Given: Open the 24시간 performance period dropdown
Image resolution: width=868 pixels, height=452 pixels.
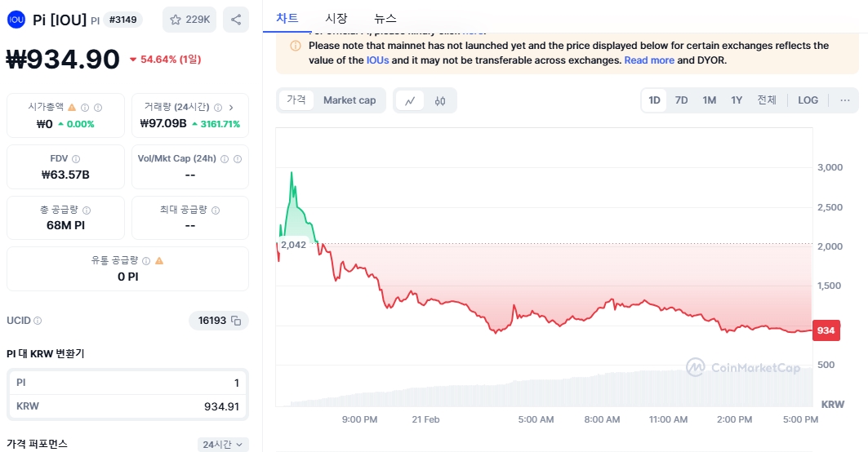Looking at the screenshot, I should click(x=223, y=445).
